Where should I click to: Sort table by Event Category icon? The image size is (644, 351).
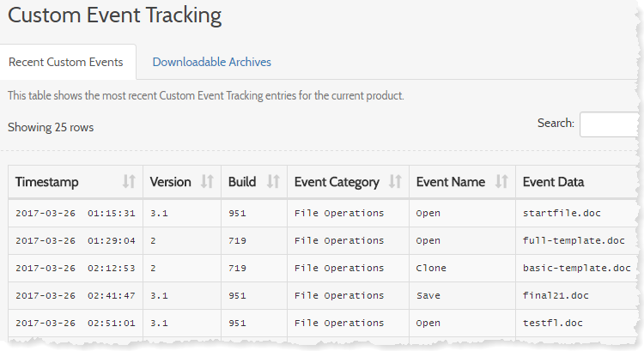pos(395,181)
